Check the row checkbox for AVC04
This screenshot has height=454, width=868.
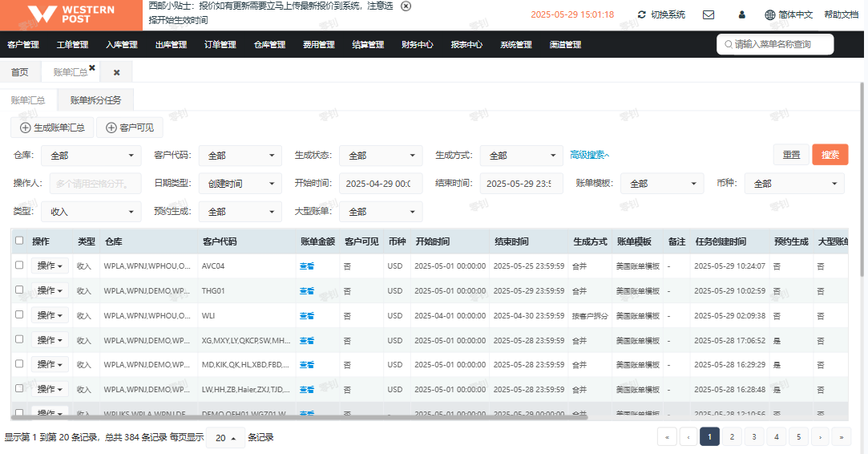click(19, 265)
